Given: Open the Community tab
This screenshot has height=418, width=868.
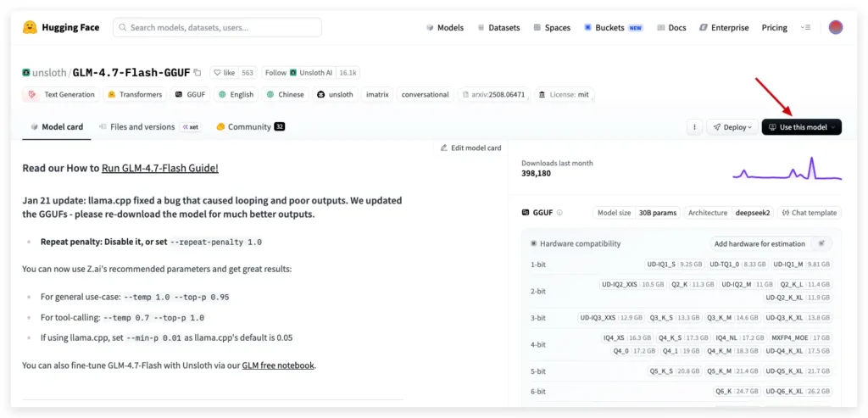Looking at the screenshot, I should coord(250,127).
